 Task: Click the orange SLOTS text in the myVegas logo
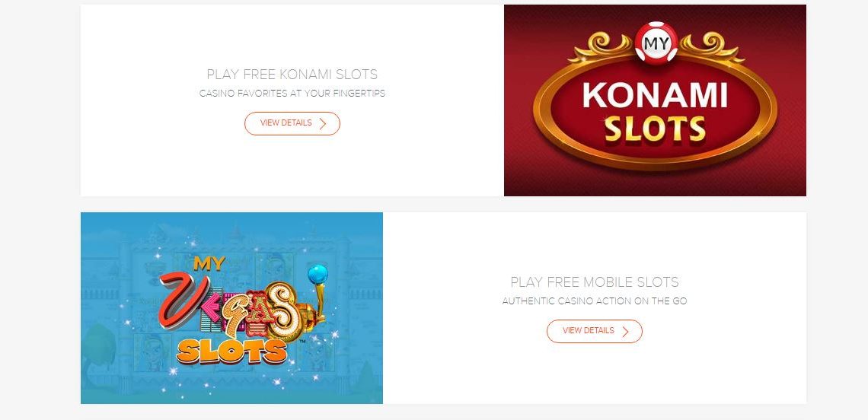point(232,351)
